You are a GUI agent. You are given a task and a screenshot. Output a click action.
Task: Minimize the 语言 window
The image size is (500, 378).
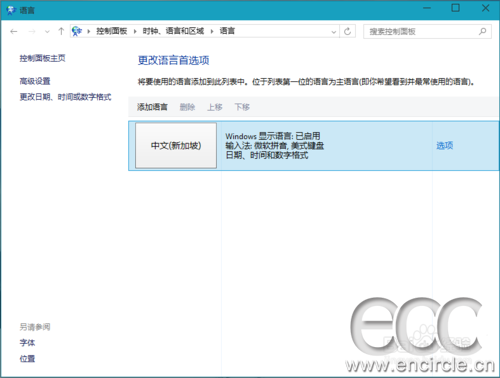pyautogui.click(x=427, y=8)
